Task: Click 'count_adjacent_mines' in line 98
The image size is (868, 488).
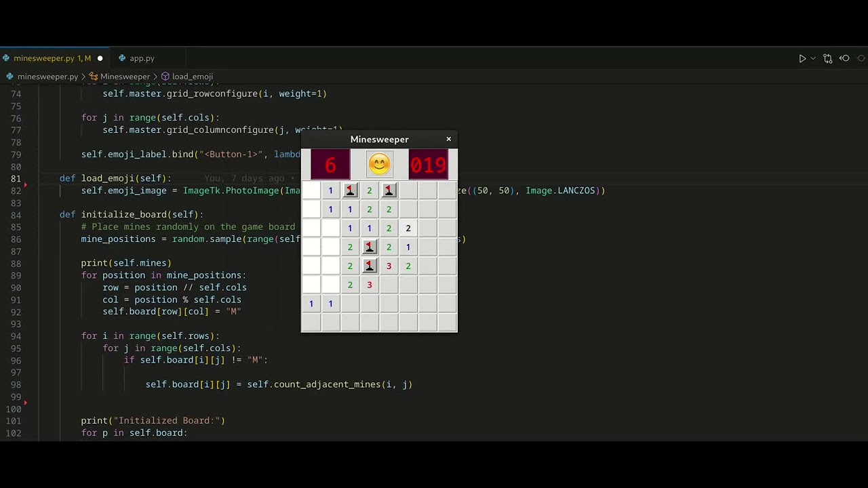Action: (x=327, y=384)
